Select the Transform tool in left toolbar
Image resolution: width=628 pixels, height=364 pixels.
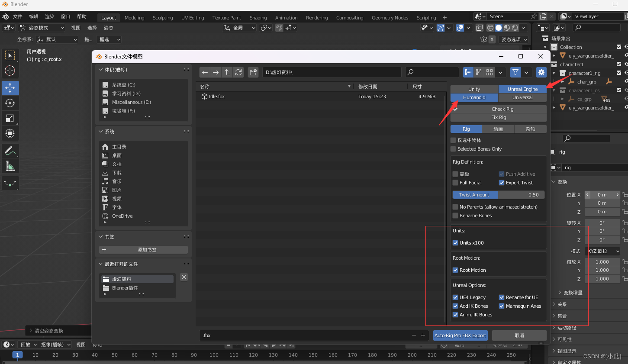point(10,133)
